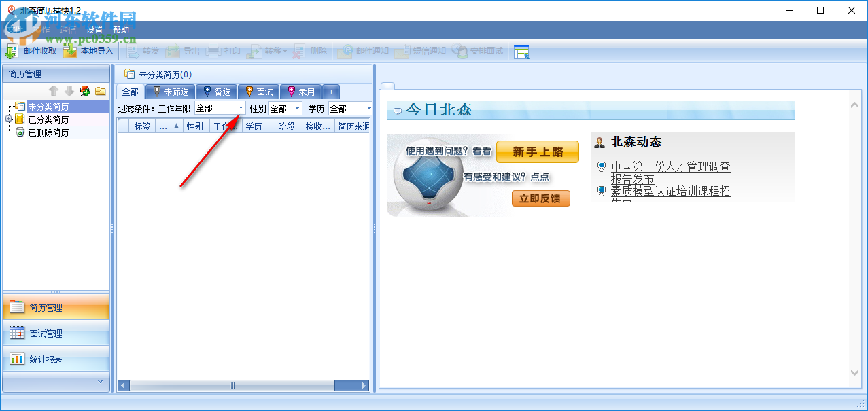Click the 安排面试 (arrange interview) toolbar button

(x=478, y=51)
